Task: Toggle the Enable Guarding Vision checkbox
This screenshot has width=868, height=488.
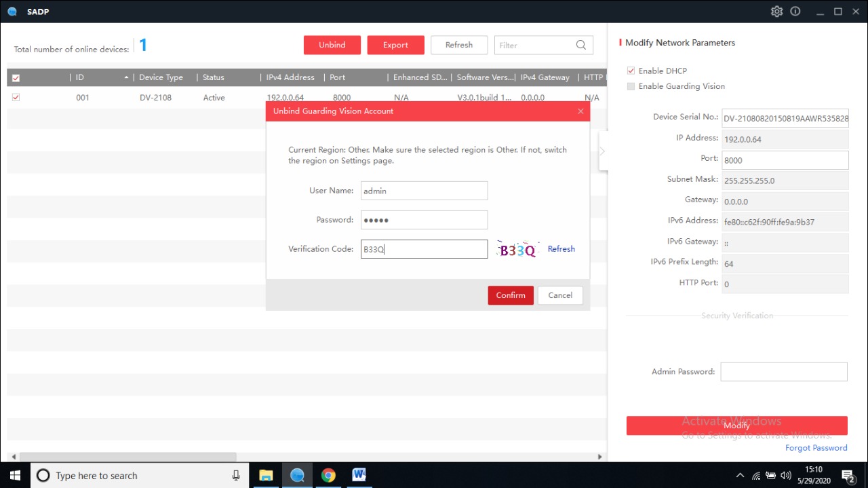Action: 631,86
